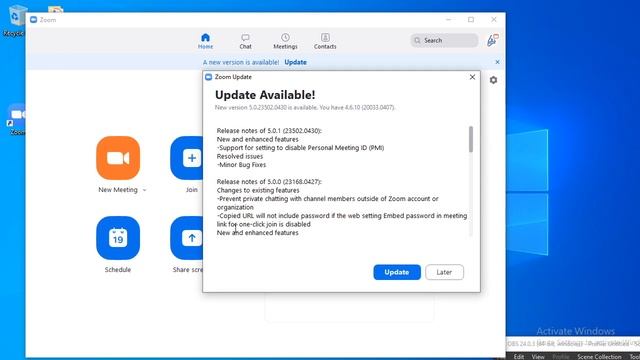Click 'Release notes of 5.0.1 (23502.0430):' text
Screen dimensions: 640x360
tap(269, 131)
